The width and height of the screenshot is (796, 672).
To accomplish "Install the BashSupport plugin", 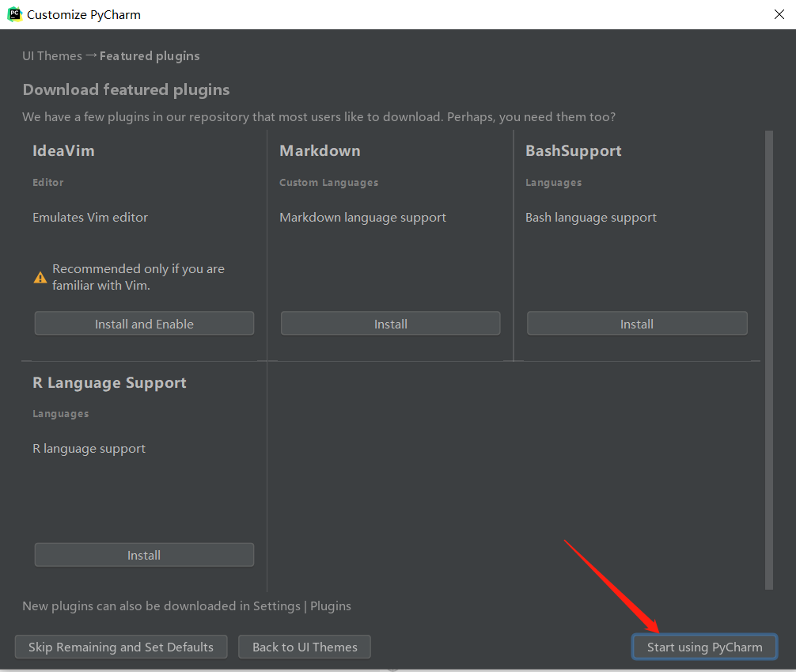I will click(637, 324).
